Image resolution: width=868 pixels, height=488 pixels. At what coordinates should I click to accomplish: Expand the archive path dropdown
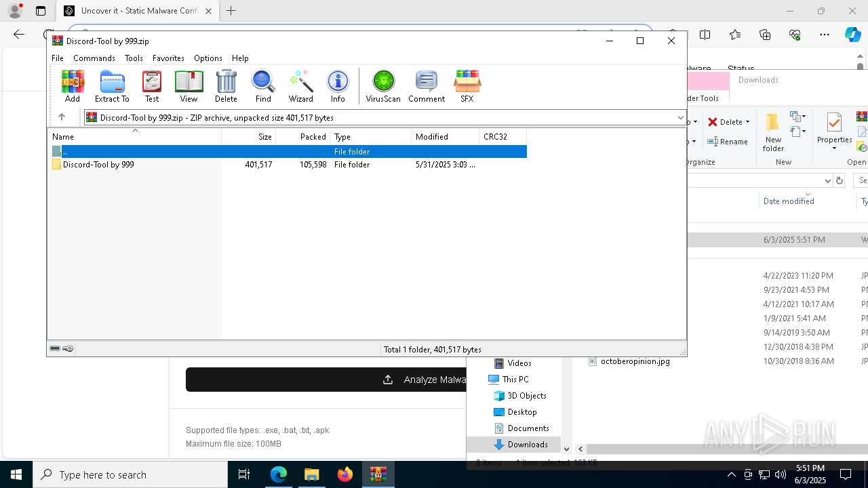point(680,118)
